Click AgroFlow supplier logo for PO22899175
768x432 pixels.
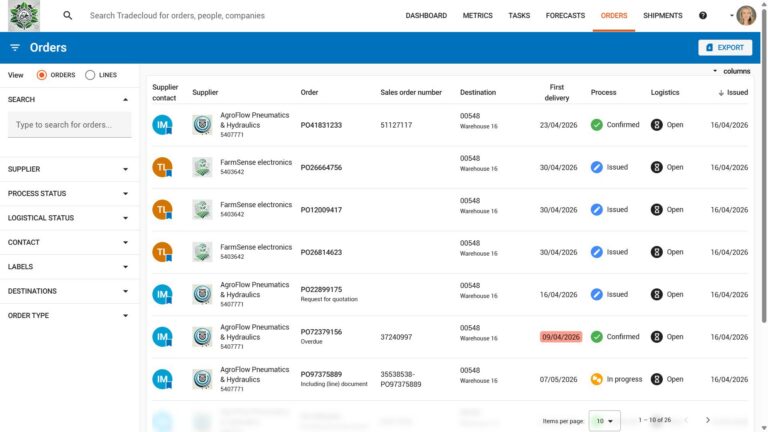202,294
